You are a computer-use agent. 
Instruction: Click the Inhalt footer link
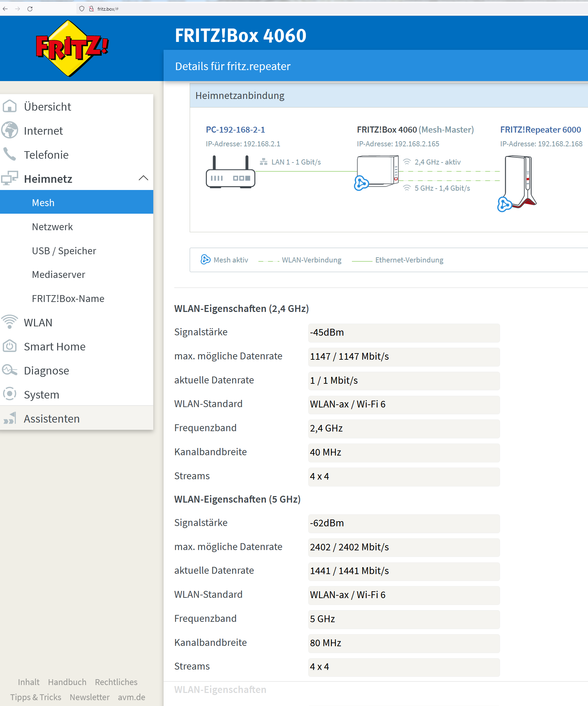point(29,682)
